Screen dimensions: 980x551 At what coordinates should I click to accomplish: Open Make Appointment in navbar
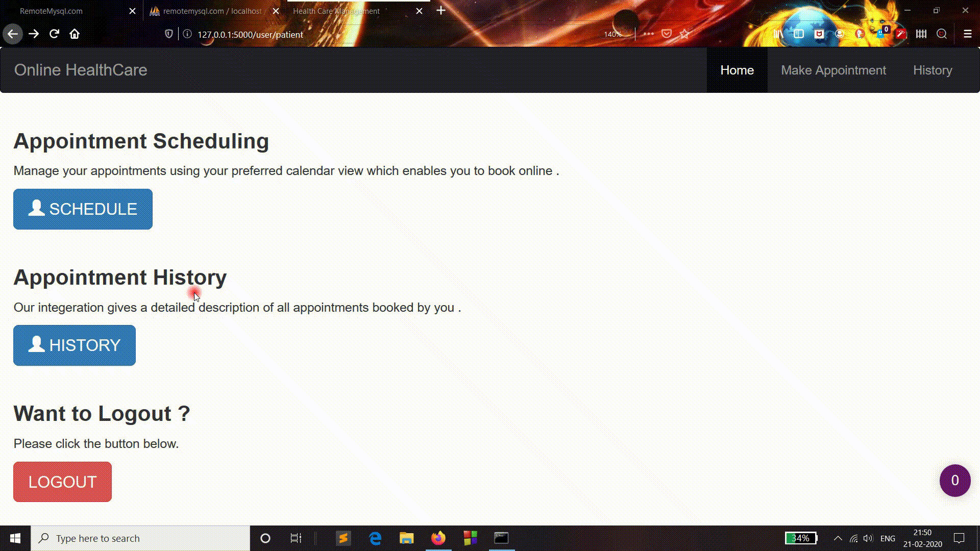coord(833,70)
